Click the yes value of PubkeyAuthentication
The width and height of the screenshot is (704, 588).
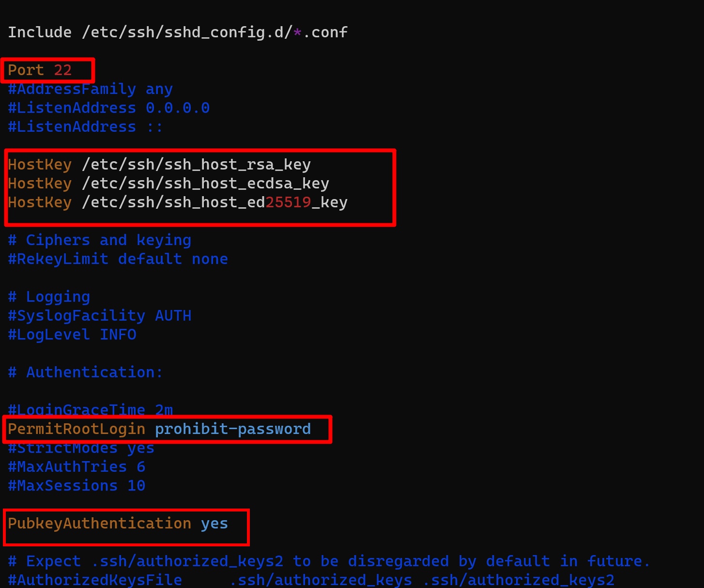[214, 524]
